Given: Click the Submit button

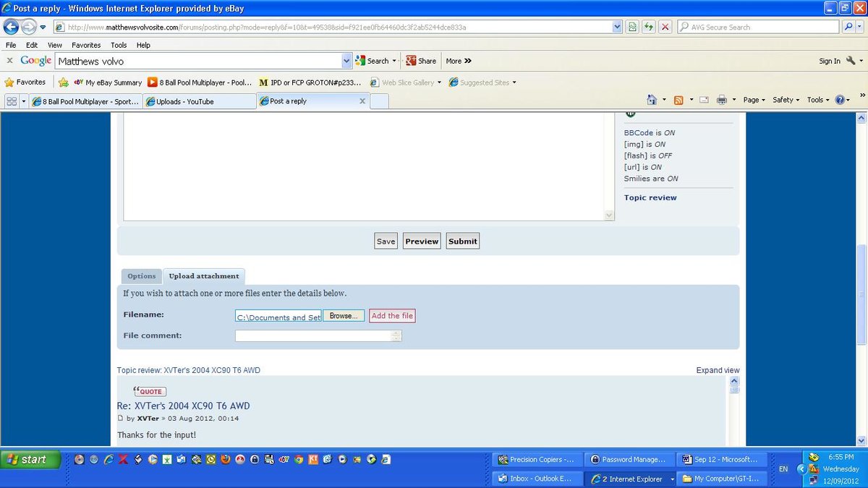Looking at the screenshot, I should [x=462, y=241].
